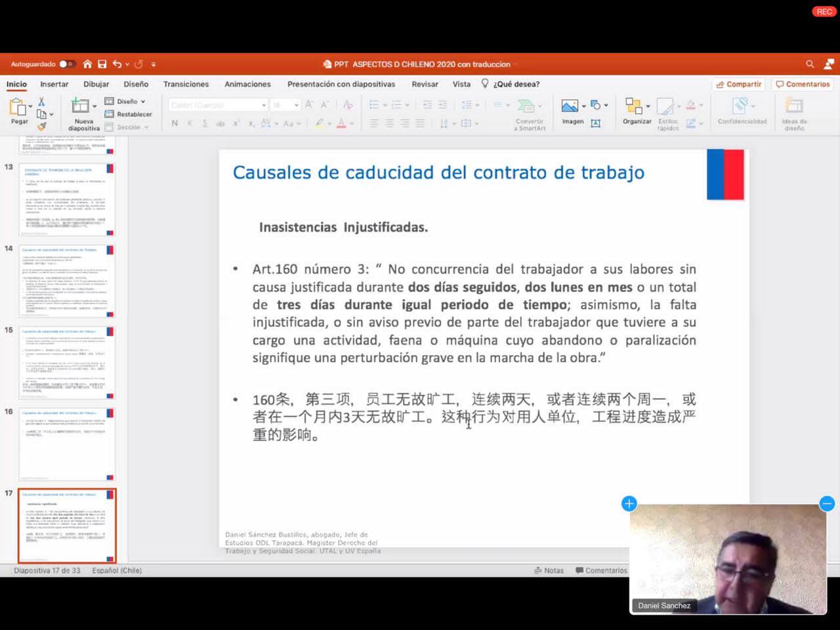Open the Presentación con diapositivas tab
The width and height of the screenshot is (840, 630).
[x=341, y=84]
